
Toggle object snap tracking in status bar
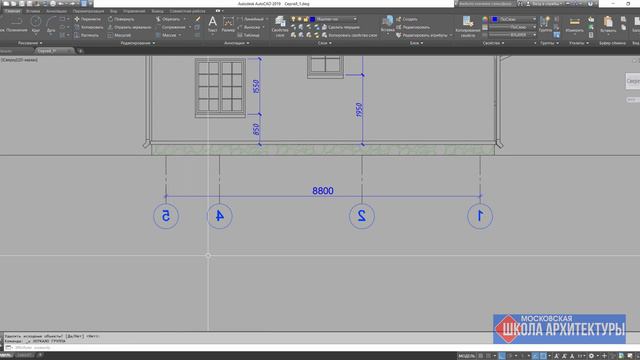click(535, 356)
